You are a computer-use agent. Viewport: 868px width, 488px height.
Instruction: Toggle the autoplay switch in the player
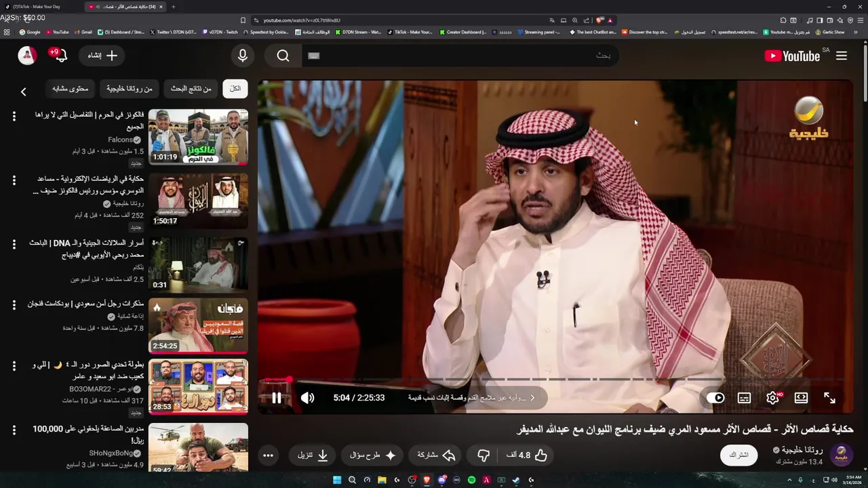[715, 398]
